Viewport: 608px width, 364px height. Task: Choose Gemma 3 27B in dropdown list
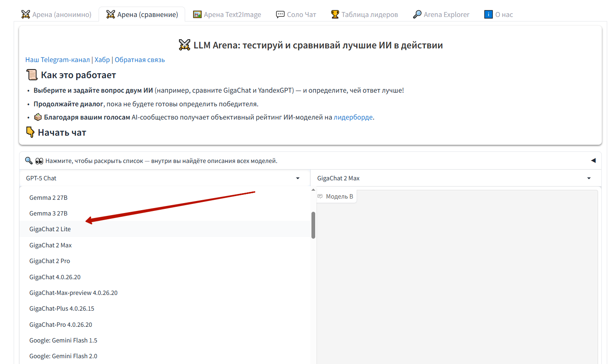click(48, 213)
